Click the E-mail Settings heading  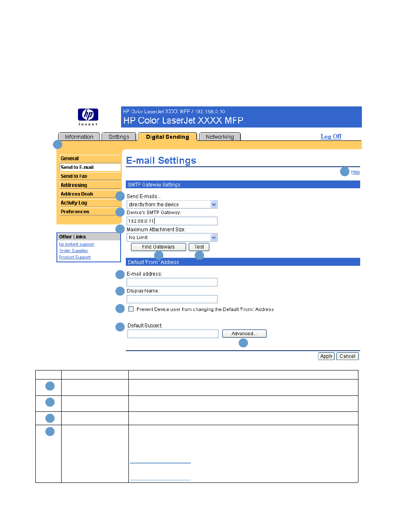(161, 161)
